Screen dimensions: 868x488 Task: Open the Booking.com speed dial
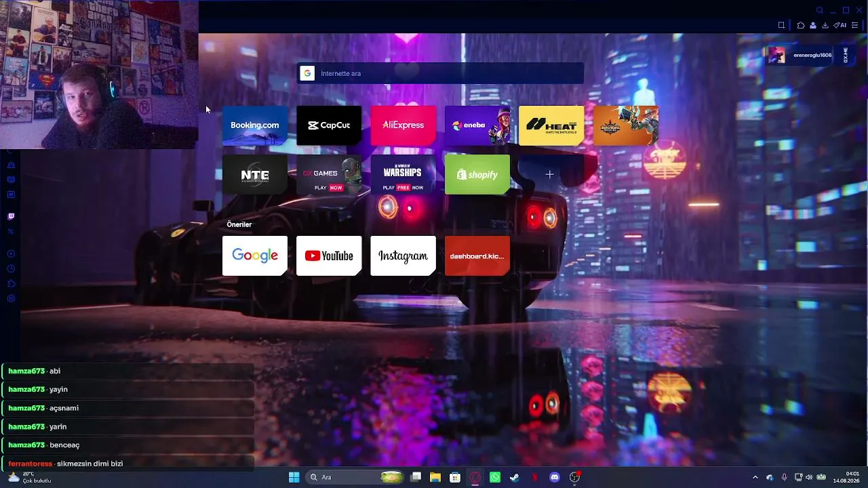(x=255, y=125)
